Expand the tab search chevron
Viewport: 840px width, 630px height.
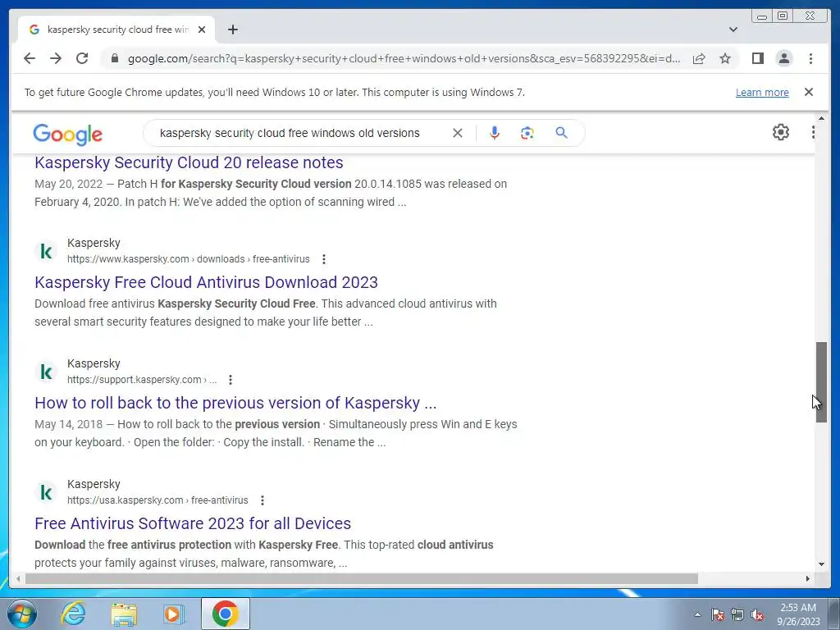click(x=733, y=30)
